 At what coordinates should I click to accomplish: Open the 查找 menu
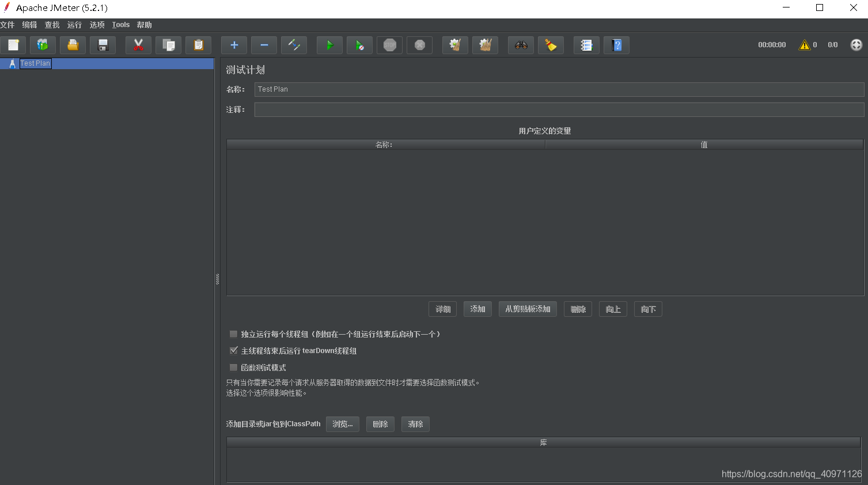(52, 25)
